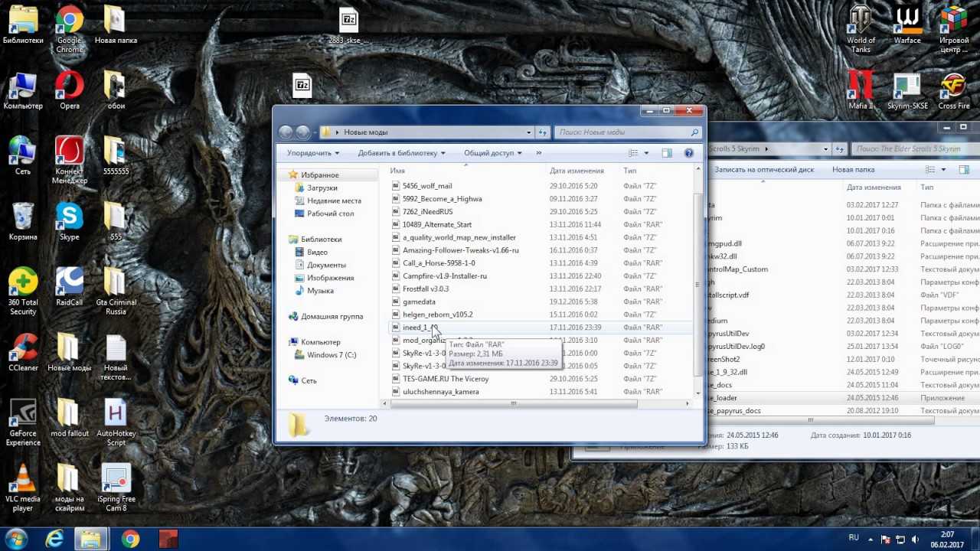Open the Windows Start button
Screen dimensions: 980x551
[x=17, y=539]
